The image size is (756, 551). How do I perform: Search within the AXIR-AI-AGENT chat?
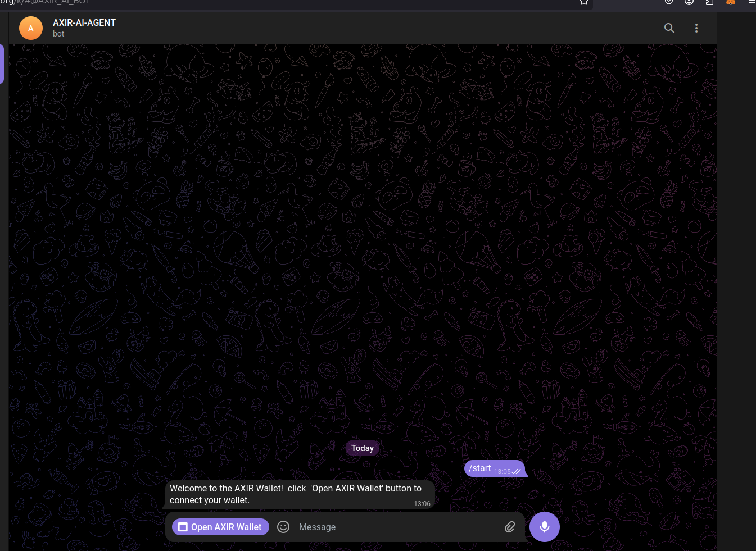(669, 28)
